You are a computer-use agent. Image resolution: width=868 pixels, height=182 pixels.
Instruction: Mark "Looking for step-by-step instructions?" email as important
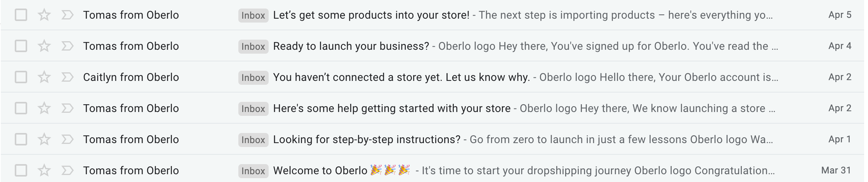[x=68, y=140]
